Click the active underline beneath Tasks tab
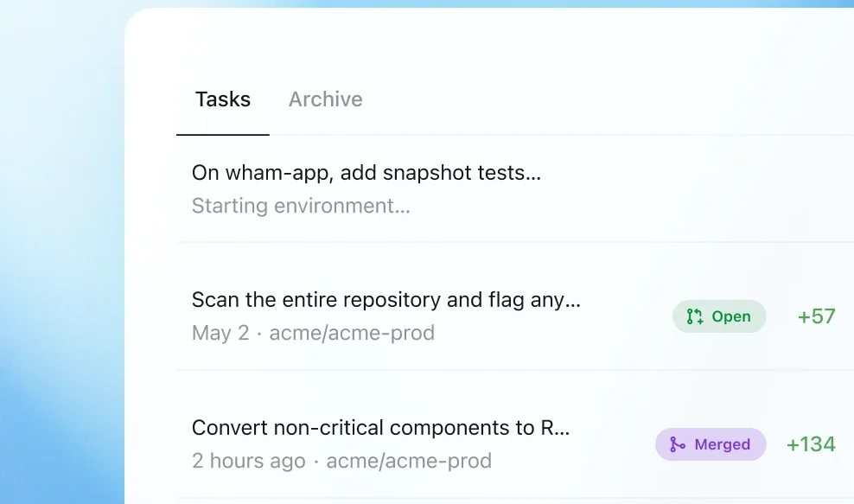The width and height of the screenshot is (854, 504). coord(223,135)
